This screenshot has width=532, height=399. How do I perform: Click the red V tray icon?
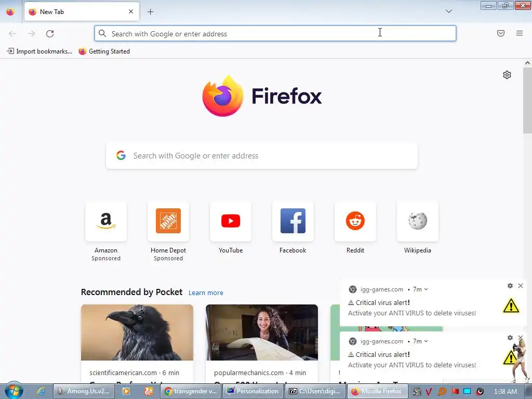coord(429,392)
